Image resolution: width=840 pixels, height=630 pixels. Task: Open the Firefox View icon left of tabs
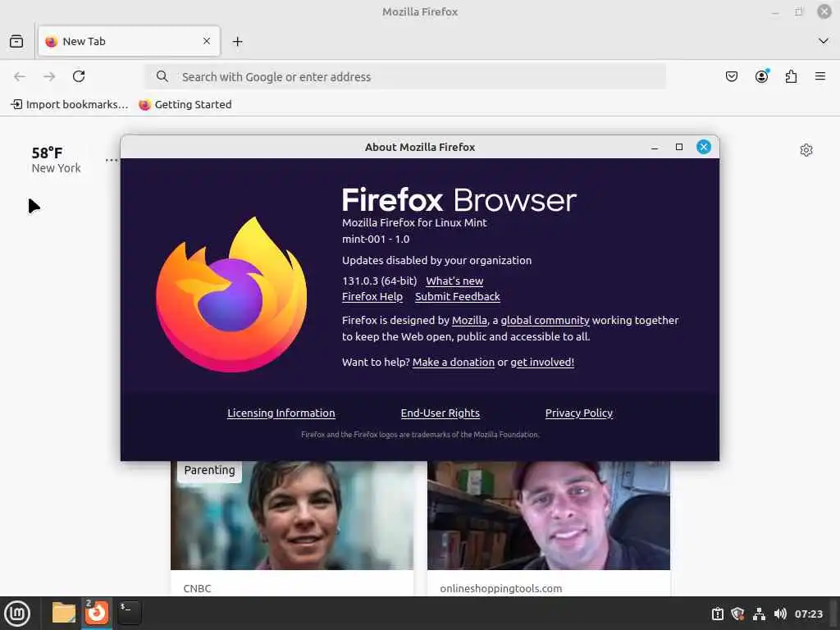click(16, 41)
